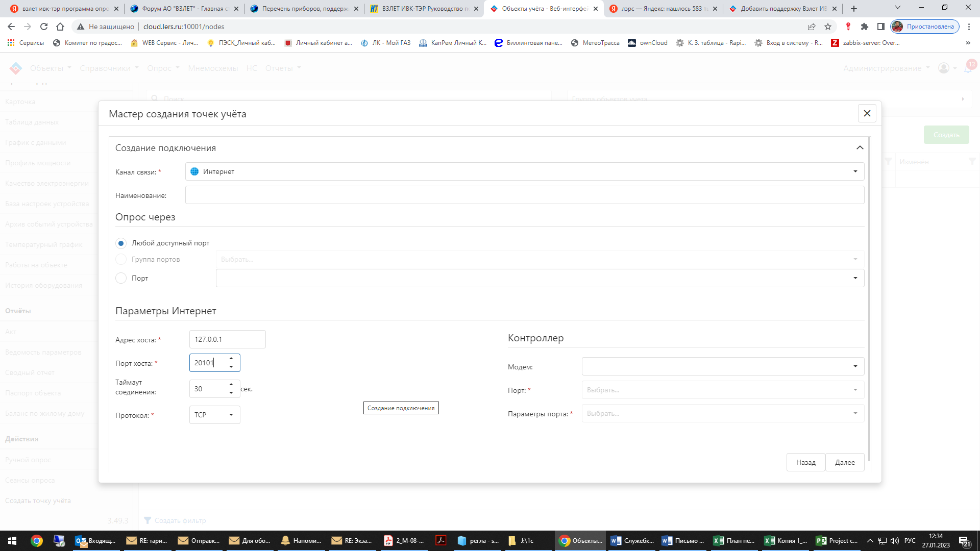Open the Канал связи dropdown
This screenshot has width=980, height=551.
point(524,171)
